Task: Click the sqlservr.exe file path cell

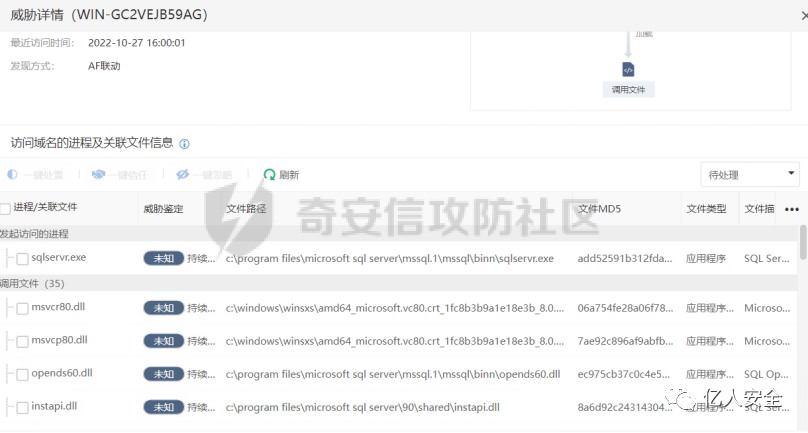Action: coord(390,259)
